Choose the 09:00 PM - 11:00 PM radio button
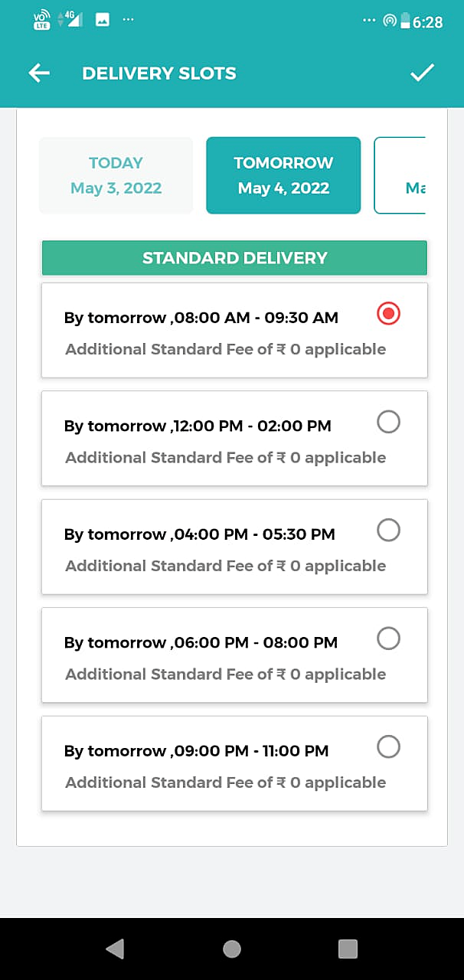The width and height of the screenshot is (464, 980). [389, 746]
